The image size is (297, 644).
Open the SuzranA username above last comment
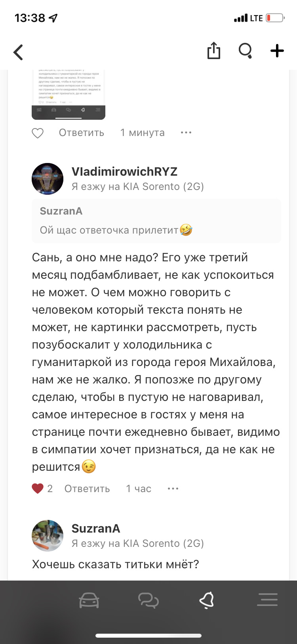[96, 529]
